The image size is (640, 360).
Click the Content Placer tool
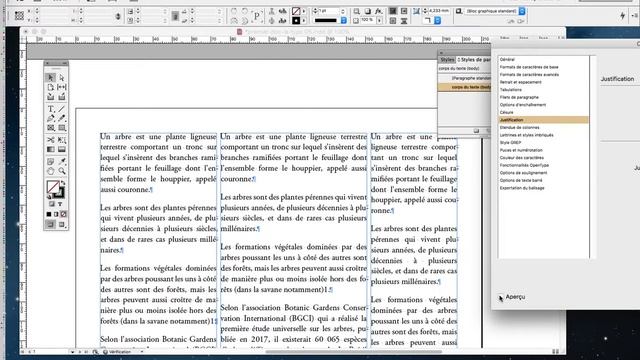62,97
